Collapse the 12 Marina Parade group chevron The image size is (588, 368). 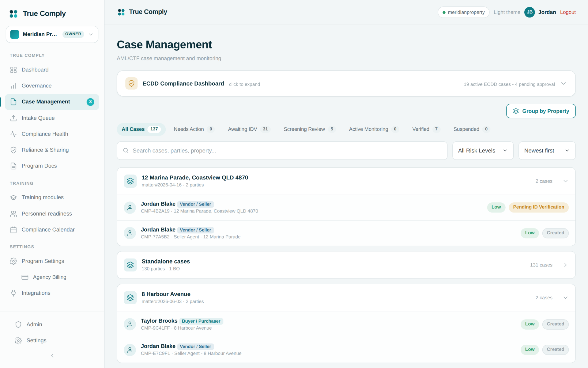click(x=566, y=181)
